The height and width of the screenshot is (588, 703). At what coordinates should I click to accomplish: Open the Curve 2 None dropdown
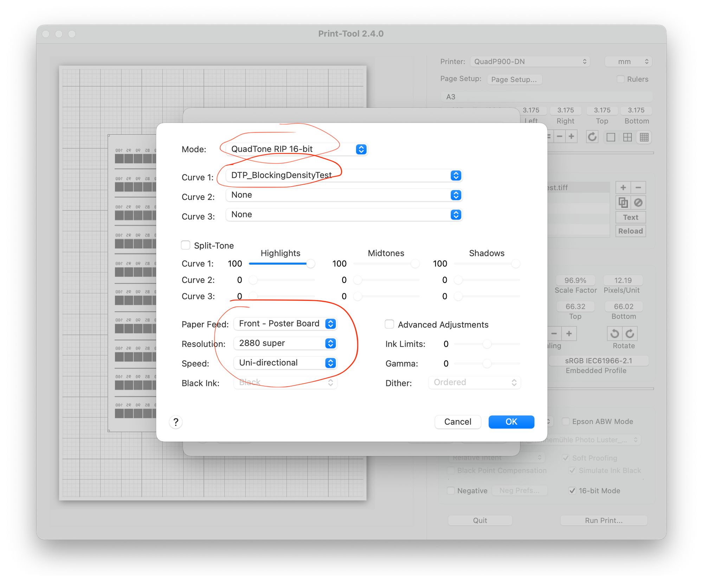click(344, 195)
